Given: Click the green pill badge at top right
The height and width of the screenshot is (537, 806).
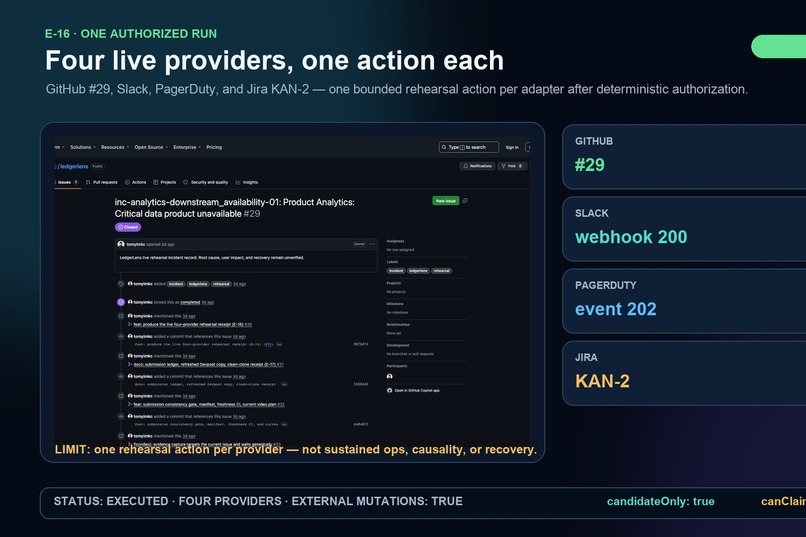Looking at the screenshot, I should 778,46.
